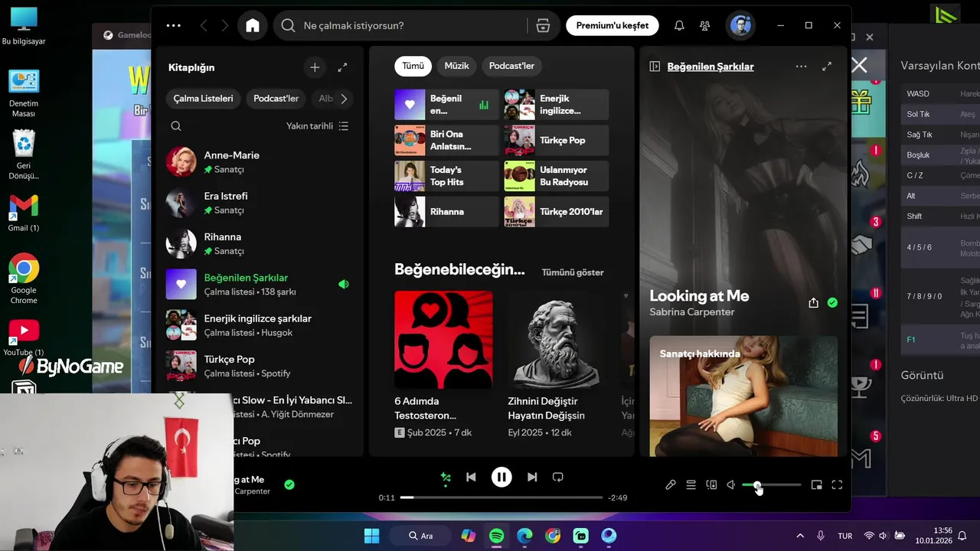
Task: Expand the Kitaplığın library panel
Action: (342, 67)
